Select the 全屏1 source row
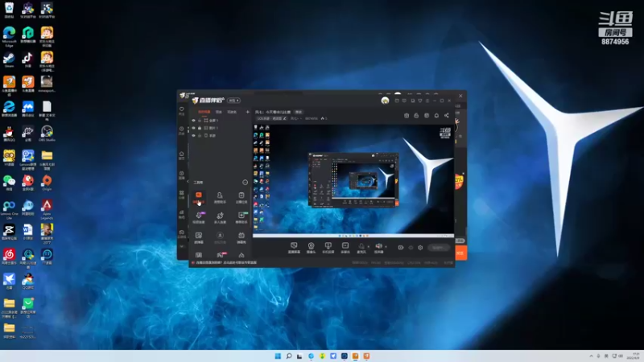 point(221,121)
